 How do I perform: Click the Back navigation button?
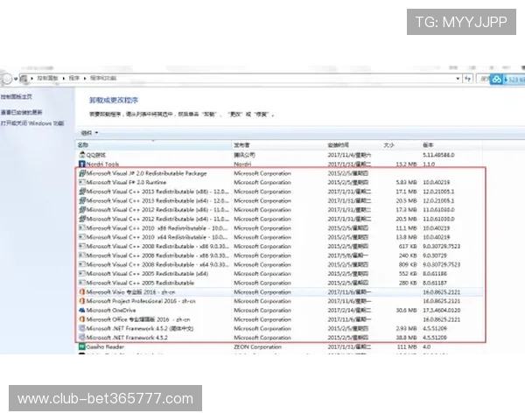pyautogui.click(x=6, y=79)
